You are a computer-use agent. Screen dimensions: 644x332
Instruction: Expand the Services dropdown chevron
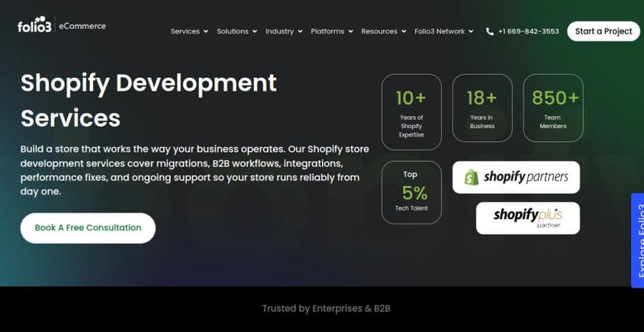coord(206,31)
